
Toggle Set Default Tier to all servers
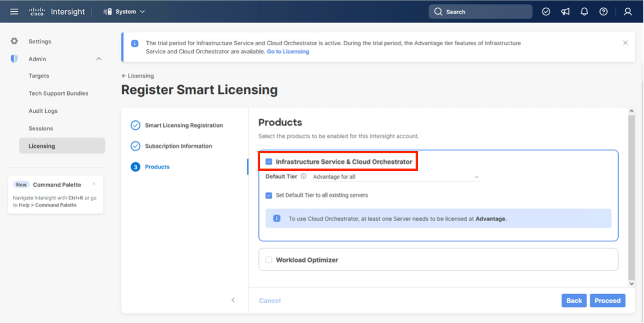[269, 195]
